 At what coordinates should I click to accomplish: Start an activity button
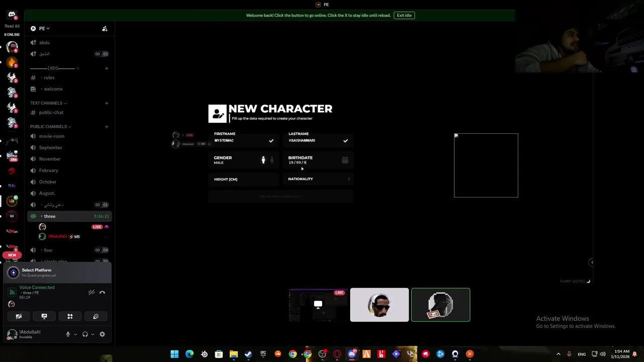(70, 316)
